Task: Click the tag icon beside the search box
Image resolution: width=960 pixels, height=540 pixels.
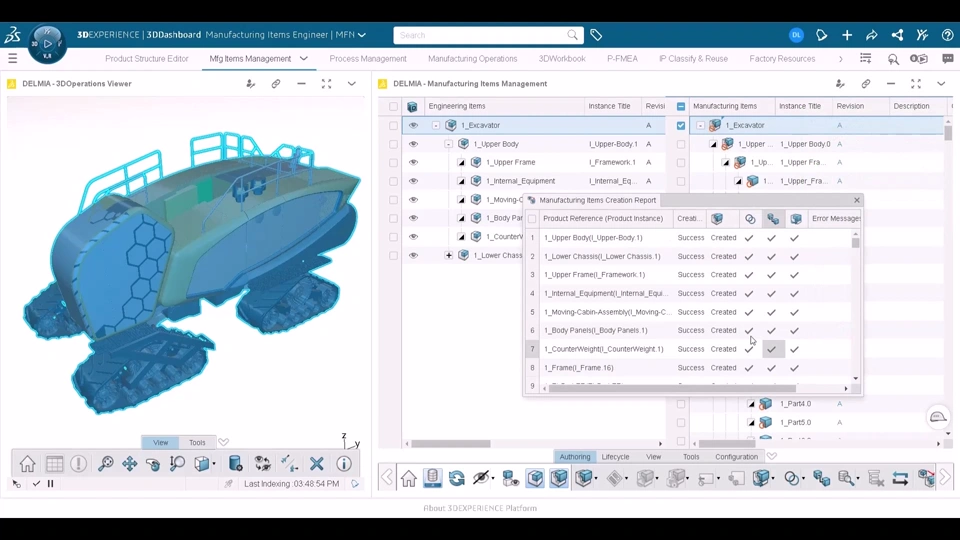Action: pyautogui.click(x=596, y=36)
